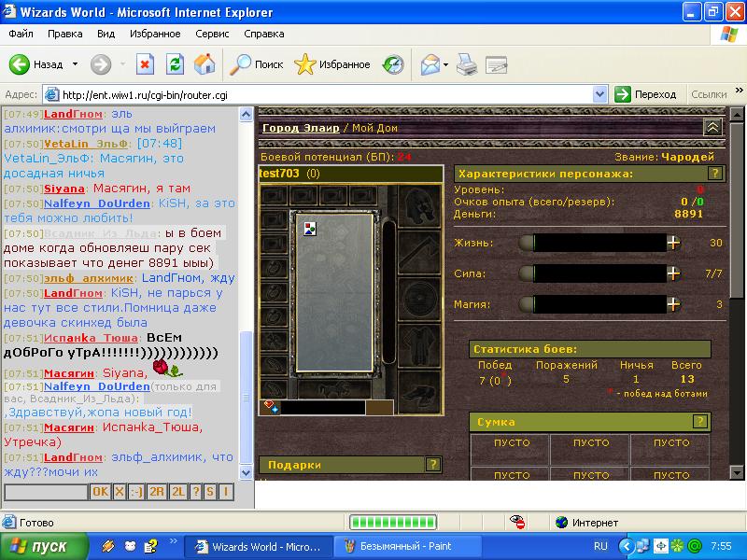
Task: Open the Назад history dropdown arrow
Action: [76, 64]
